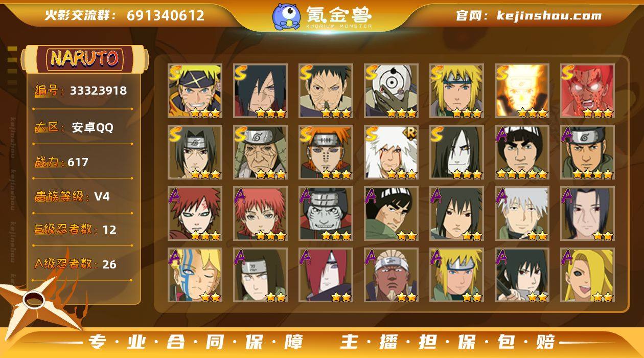644x358 pixels.
Task: Click the account ID 33323918 field
Action: click(98, 91)
